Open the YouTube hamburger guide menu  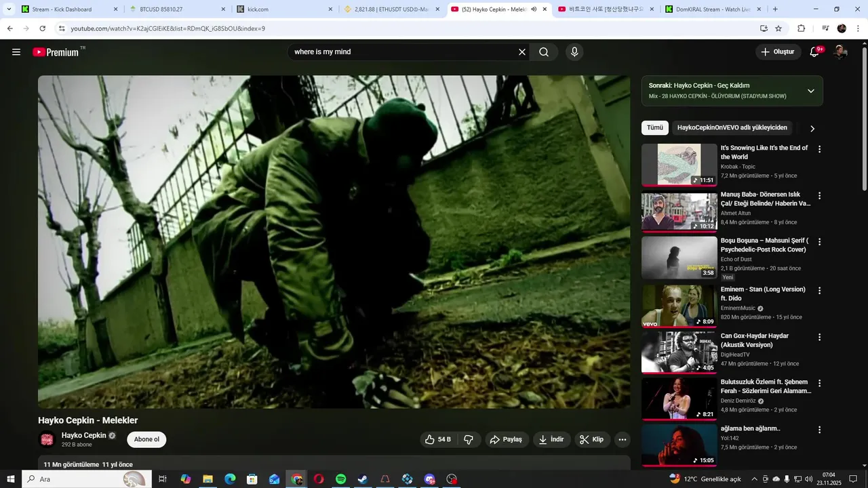pyautogui.click(x=16, y=52)
